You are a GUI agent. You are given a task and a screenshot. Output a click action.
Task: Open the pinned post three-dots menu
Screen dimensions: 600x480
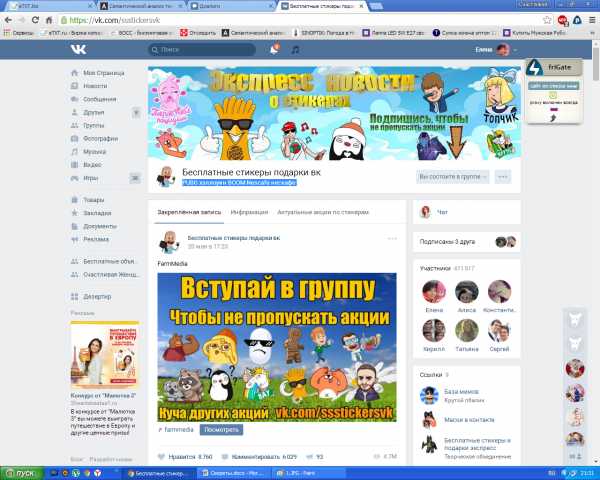pos(392,238)
